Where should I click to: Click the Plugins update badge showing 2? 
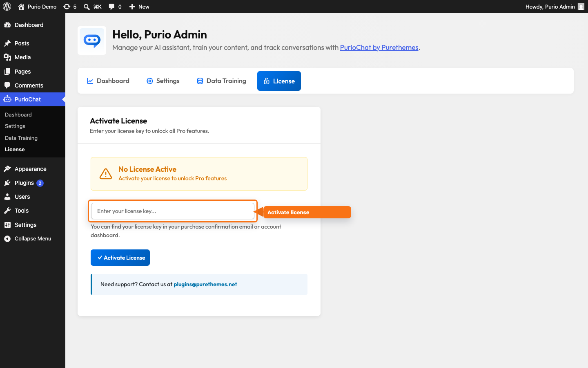[40, 183]
